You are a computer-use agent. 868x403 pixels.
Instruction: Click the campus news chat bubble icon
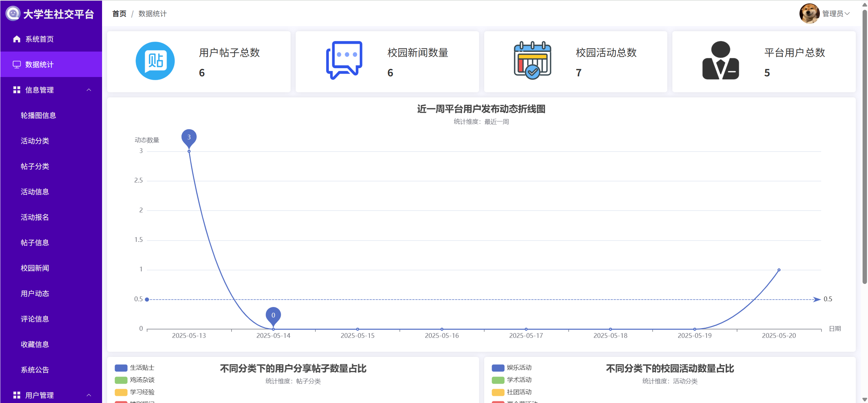344,60
